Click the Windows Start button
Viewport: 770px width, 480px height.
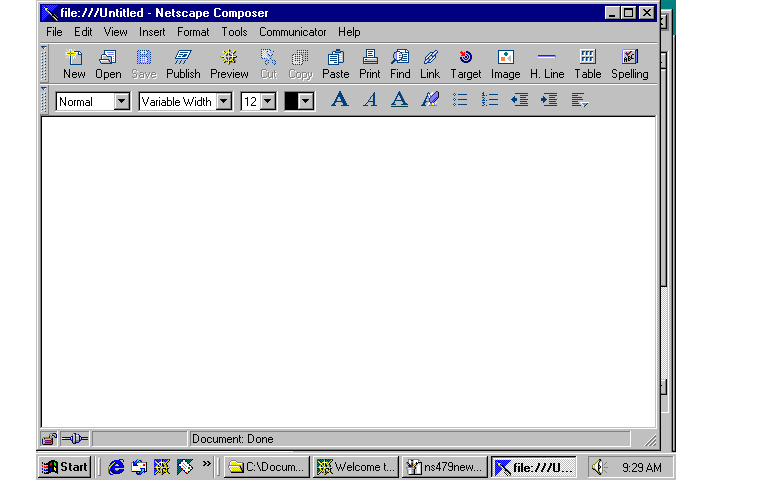tap(64, 467)
